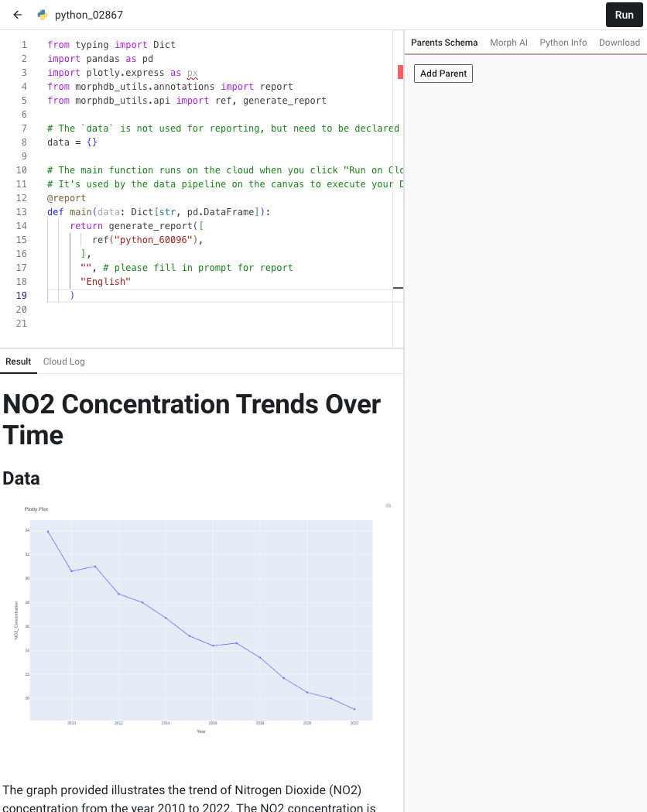
Task: Click the Python logo icon
Action: [43, 15]
